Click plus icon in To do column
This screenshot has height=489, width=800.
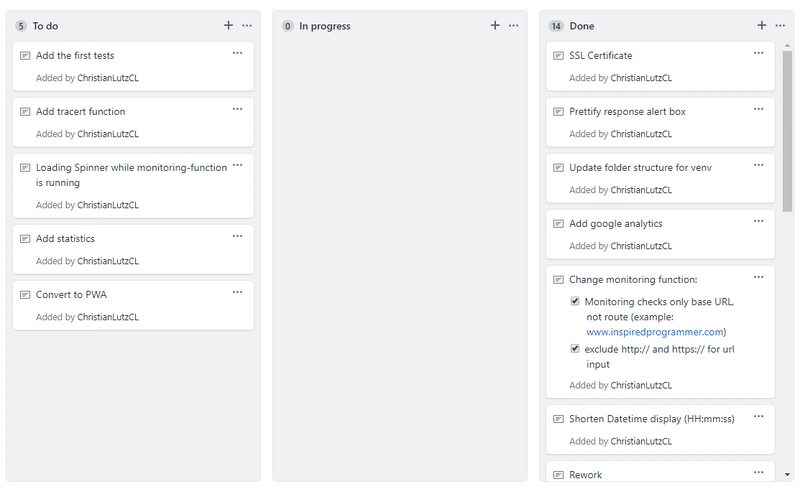click(x=228, y=25)
